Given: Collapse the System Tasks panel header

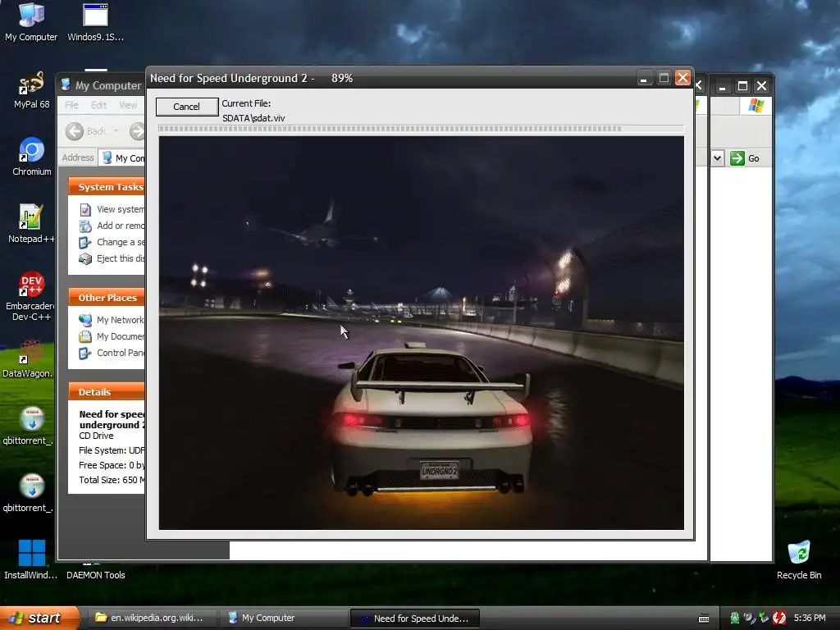Looking at the screenshot, I should [x=107, y=186].
